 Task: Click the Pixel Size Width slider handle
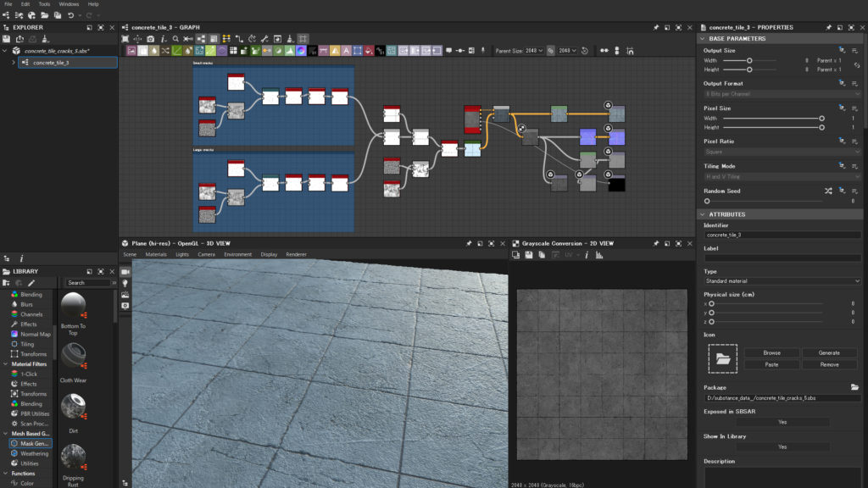coord(821,119)
